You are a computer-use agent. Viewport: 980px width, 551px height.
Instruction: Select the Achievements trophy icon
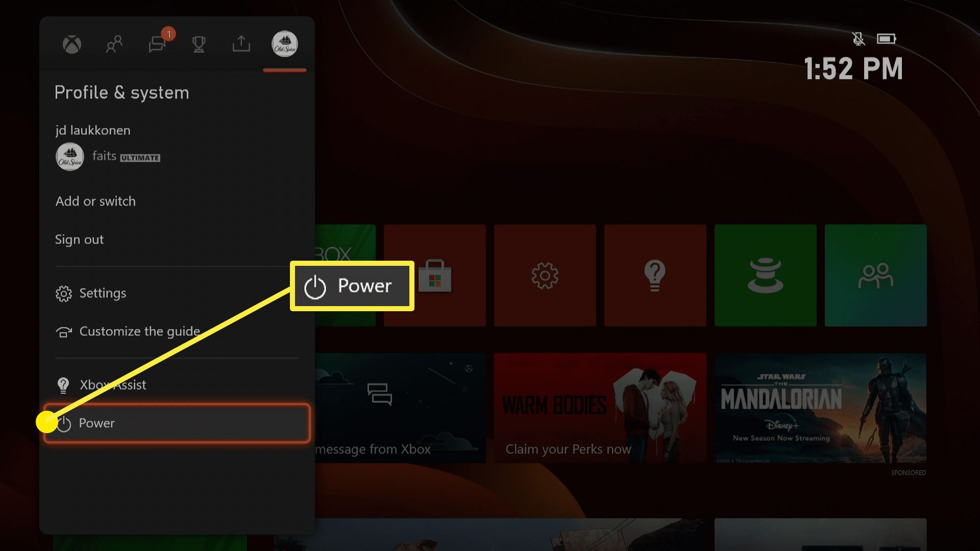[198, 44]
